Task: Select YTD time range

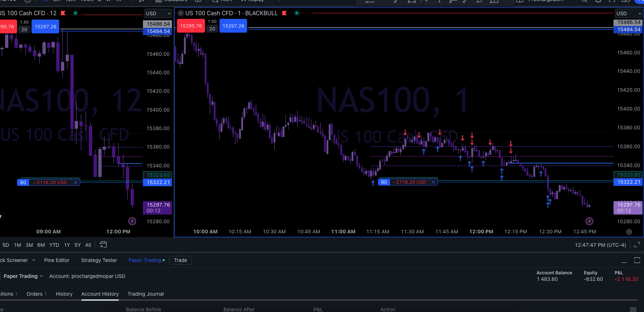Action: coord(54,245)
